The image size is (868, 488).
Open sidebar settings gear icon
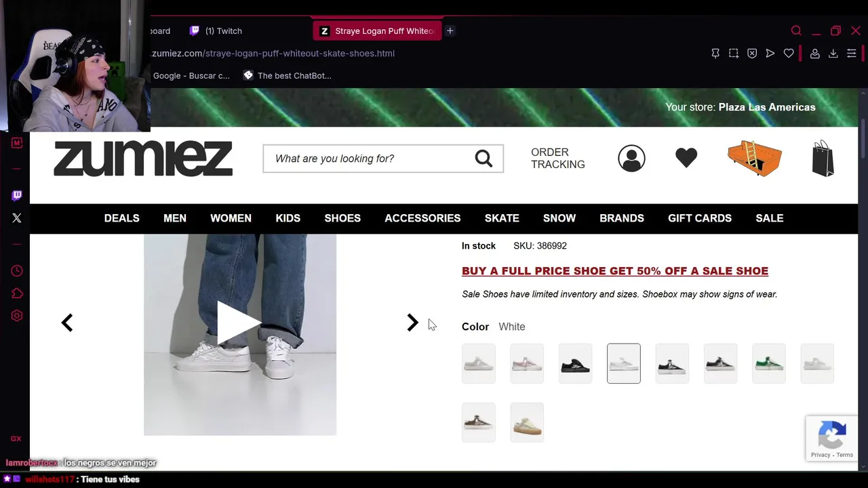pos(17,316)
